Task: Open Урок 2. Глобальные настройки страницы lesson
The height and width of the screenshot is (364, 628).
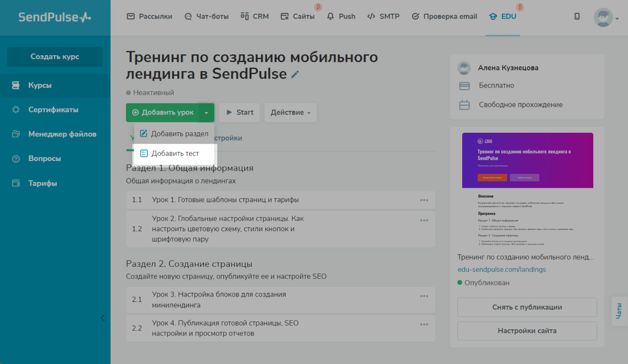Action: [228, 229]
